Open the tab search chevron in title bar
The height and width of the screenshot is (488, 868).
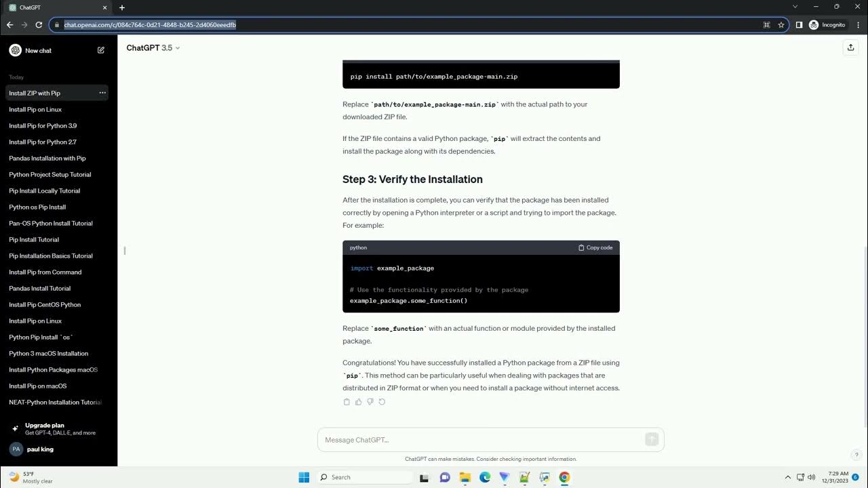(x=795, y=7)
